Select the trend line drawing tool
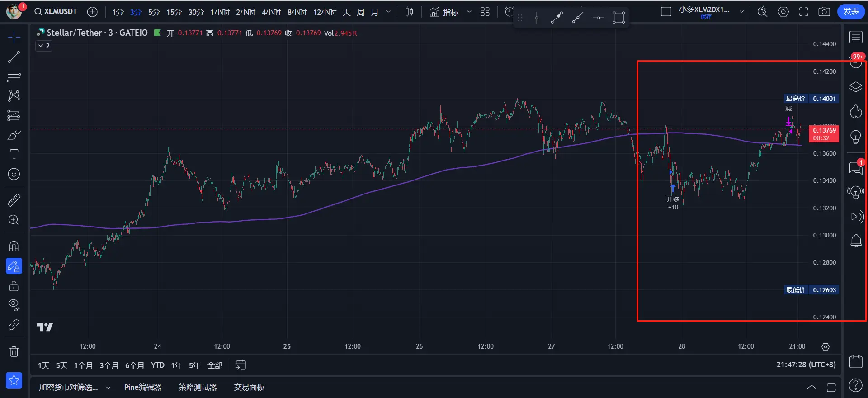 coord(14,57)
